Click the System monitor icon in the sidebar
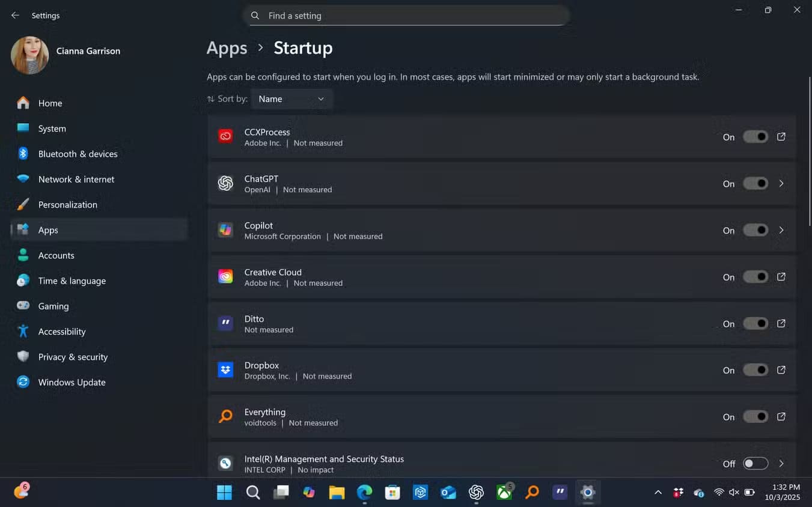 pos(23,128)
